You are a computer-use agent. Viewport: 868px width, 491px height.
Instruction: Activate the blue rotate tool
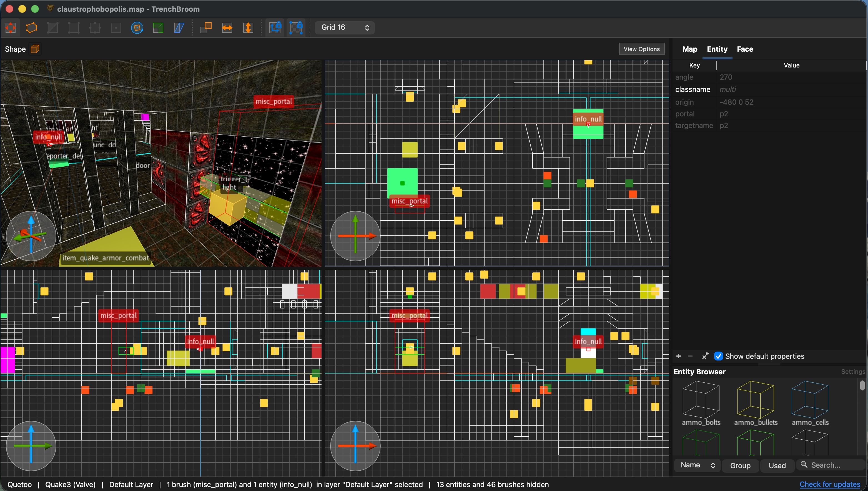137,28
